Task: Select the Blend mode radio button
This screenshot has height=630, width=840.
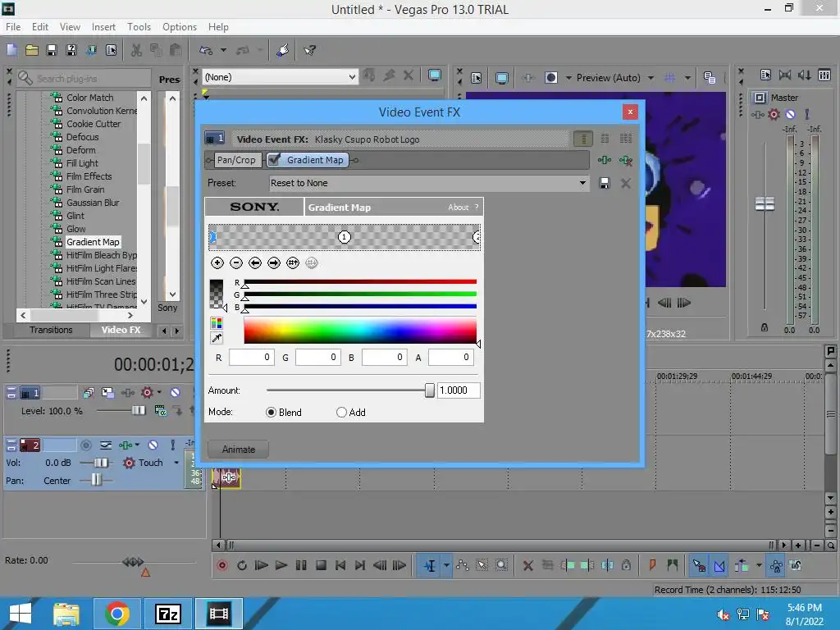Action: pos(271,413)
